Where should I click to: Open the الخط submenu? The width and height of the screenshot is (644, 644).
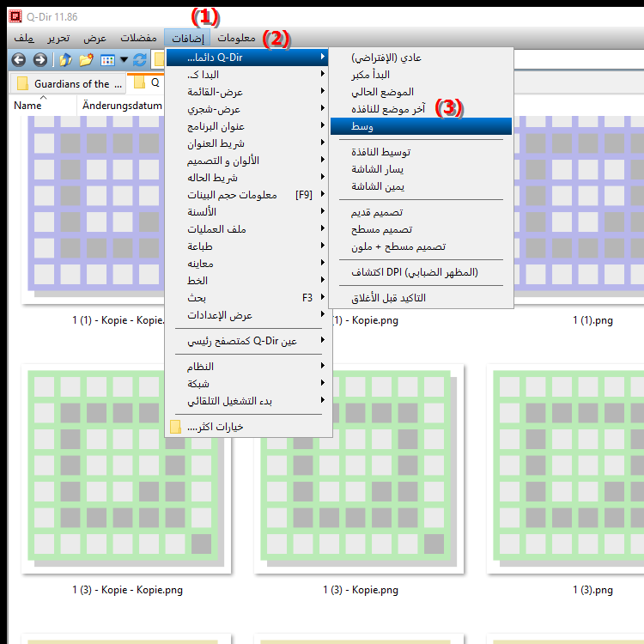[x=247, y=281]
